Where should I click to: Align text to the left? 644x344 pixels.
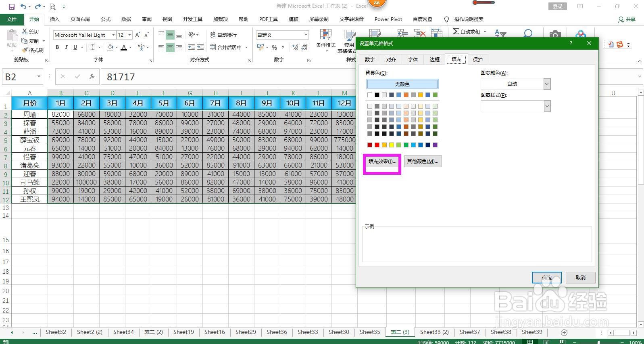161,47
